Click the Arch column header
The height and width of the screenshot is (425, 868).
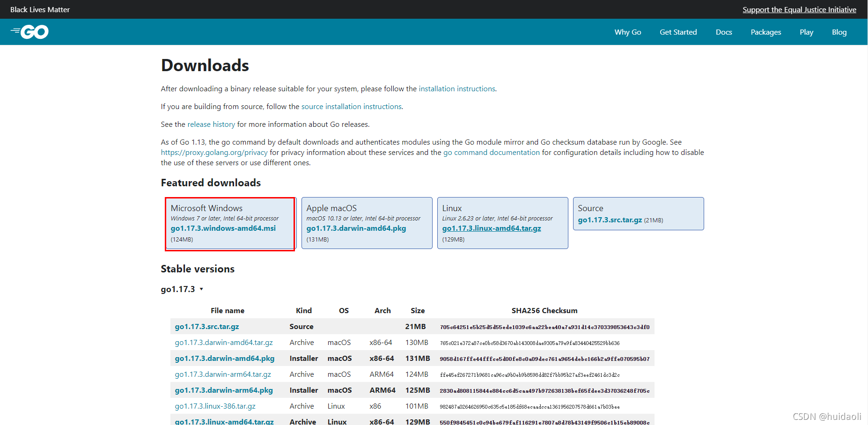pyautogui.click(x=383, y=310)
